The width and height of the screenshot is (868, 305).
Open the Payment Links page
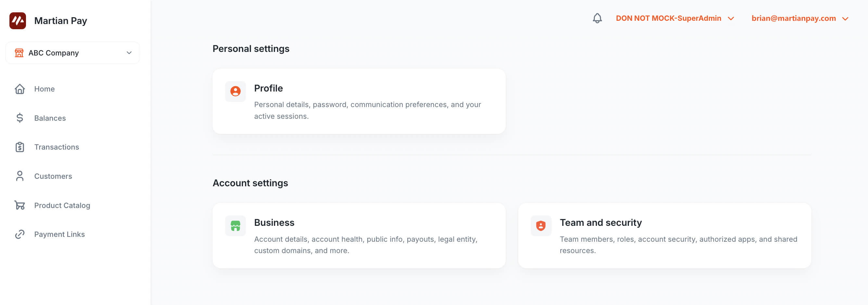point(59,234)
